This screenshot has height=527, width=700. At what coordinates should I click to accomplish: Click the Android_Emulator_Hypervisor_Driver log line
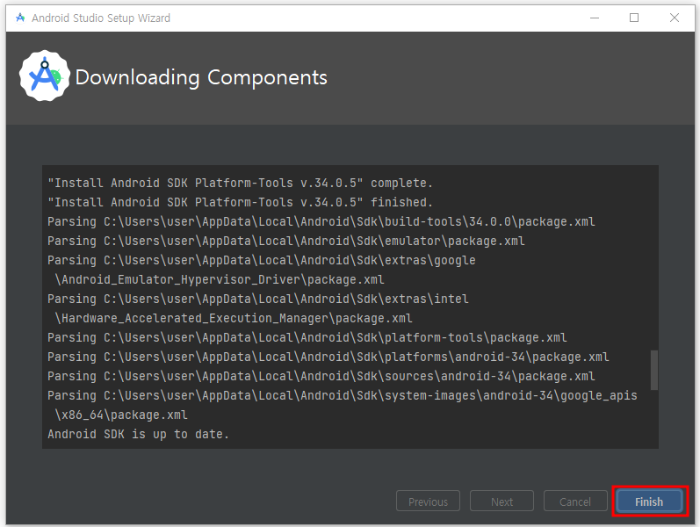point(219,280)
